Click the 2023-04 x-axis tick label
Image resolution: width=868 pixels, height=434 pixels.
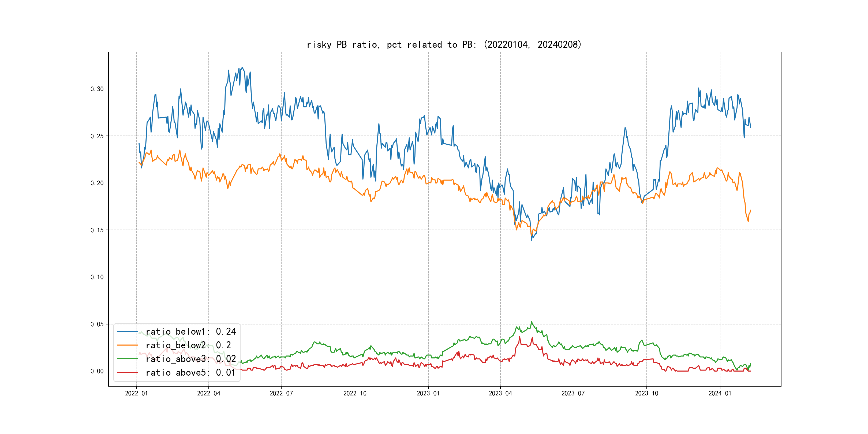(500, 393)
